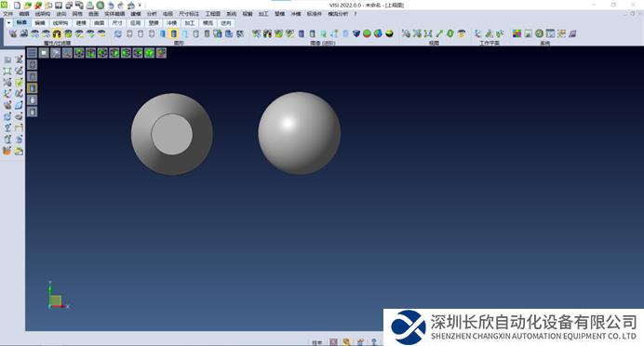Toggle the highlighted cylinder icon in viewport side strip
This screenshot has width=644, height=346.
(x=32, y=87)
